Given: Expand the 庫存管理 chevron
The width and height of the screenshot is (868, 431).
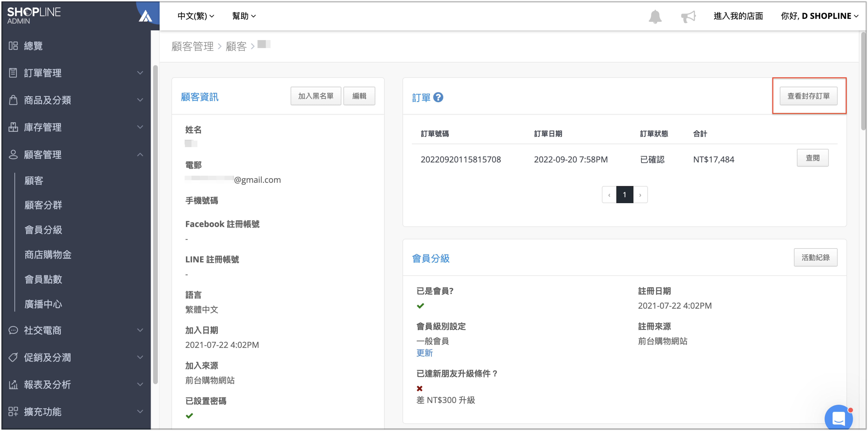Looking at the screenshot, I should 140,127.
